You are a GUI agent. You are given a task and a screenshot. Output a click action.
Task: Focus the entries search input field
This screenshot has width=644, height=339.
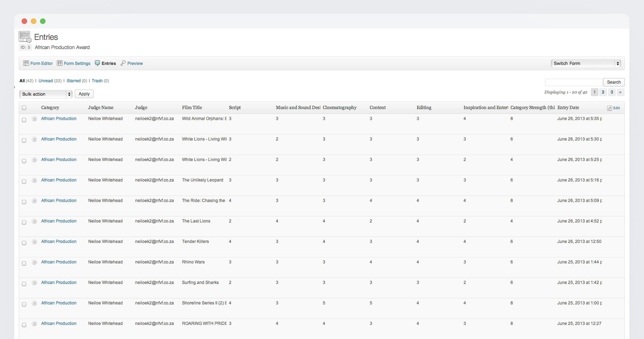574,82
